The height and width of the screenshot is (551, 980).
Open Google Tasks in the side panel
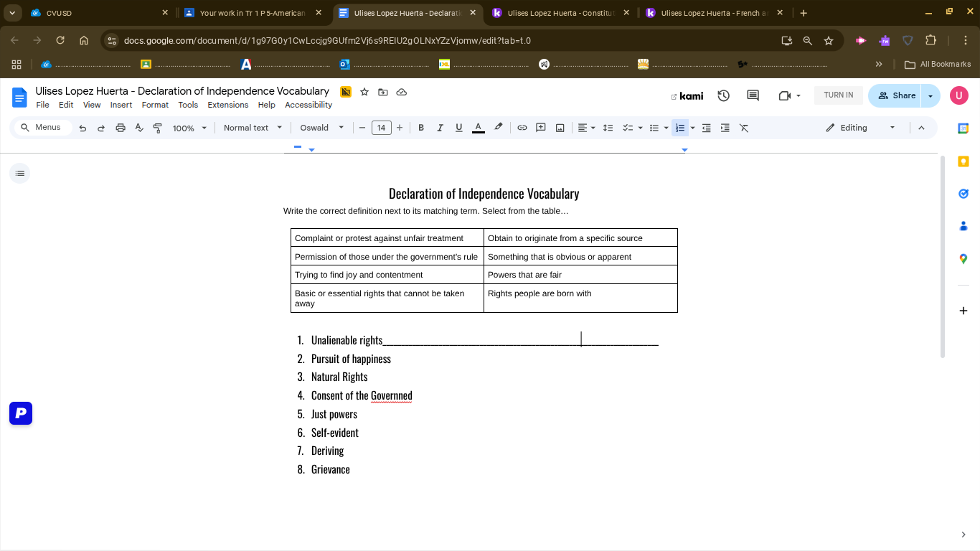963,192
